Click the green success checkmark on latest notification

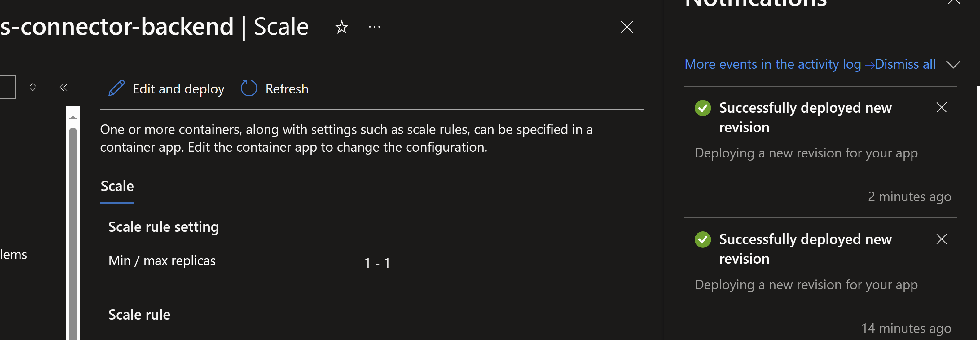(703, 108)
